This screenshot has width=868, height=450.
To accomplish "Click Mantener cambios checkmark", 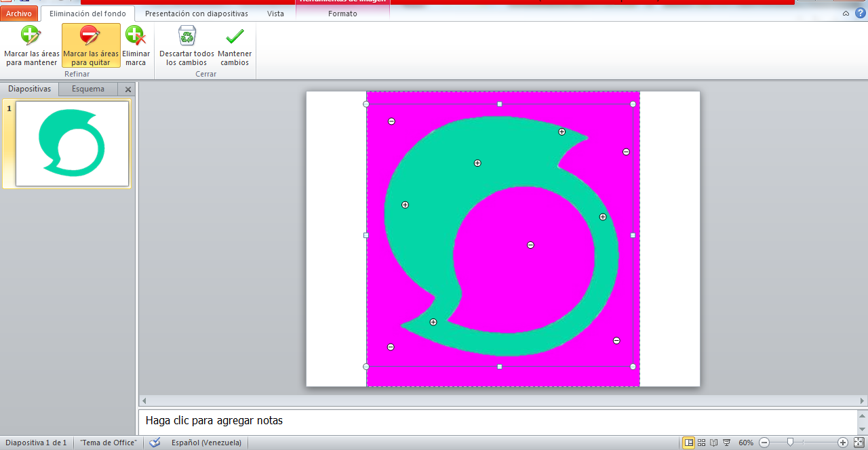I will point(235,45).
